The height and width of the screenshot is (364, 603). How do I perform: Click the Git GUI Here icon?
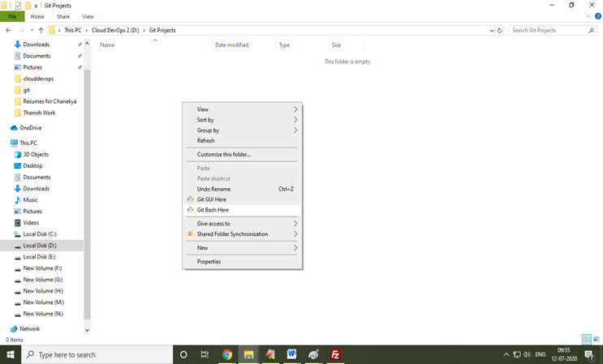[190, 199]
